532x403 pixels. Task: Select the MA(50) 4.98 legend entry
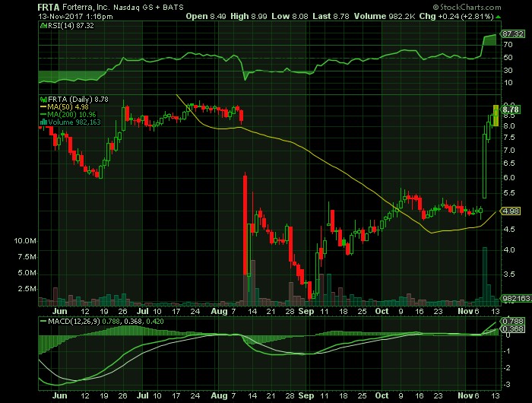point(68,107)
